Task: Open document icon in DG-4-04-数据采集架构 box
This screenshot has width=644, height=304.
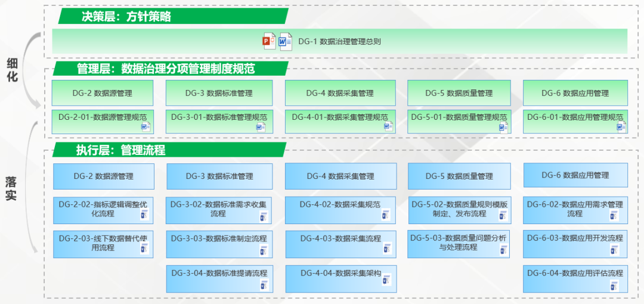Action: (386, 279)
